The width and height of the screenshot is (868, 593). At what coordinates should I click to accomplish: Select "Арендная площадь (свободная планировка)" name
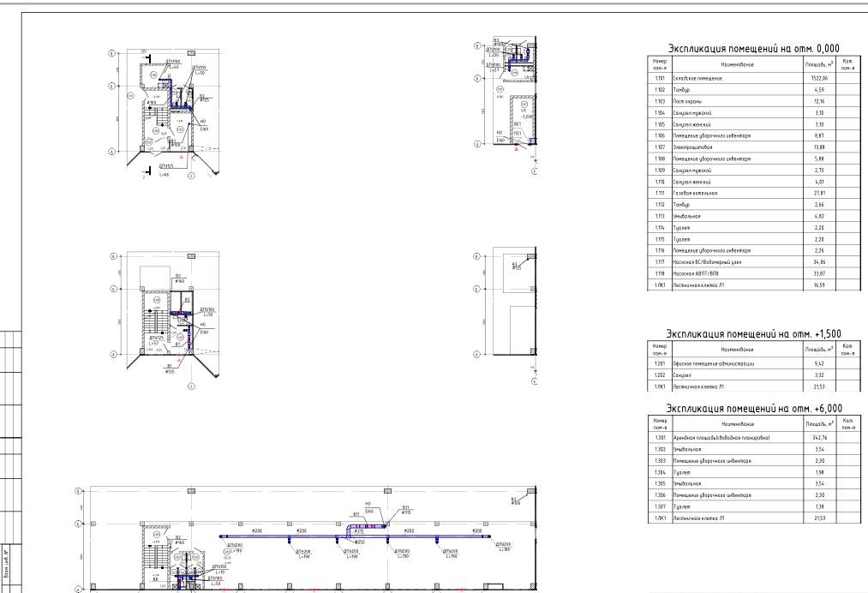721,438
